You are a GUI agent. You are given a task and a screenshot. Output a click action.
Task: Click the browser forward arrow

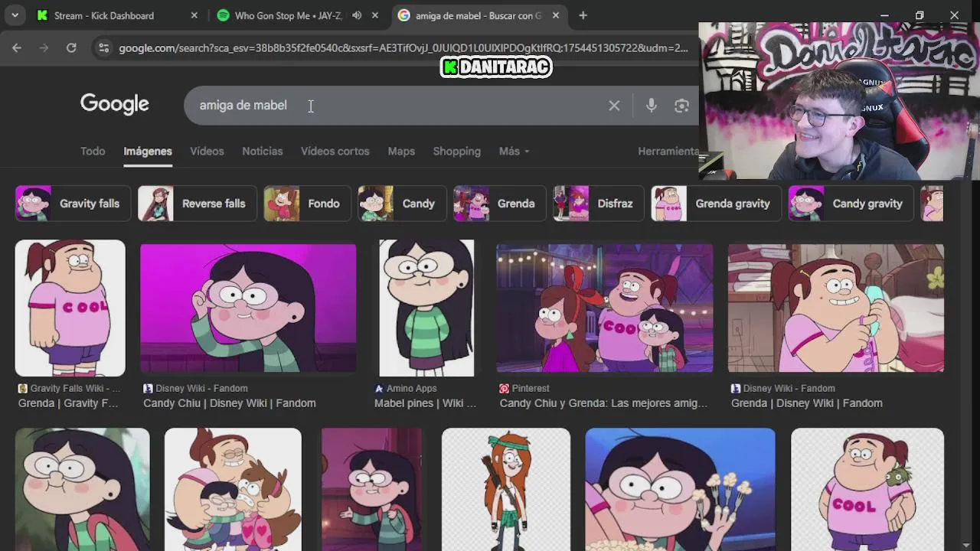[44, 47]
